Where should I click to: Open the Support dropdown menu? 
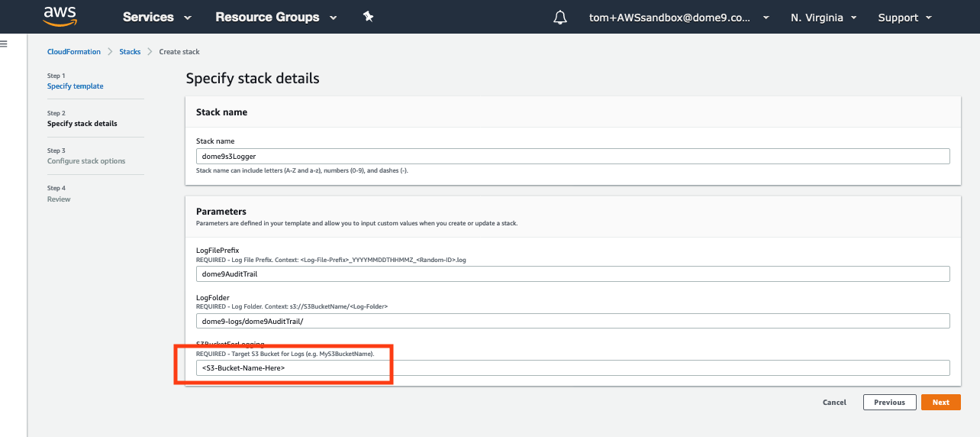pyautogui.click(x=905, y=18)
